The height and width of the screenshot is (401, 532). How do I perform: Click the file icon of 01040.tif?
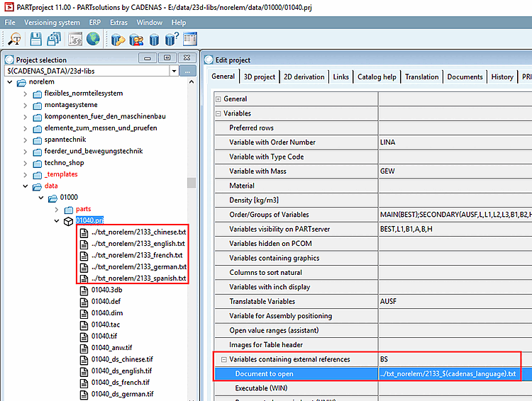tap(84, 337)
